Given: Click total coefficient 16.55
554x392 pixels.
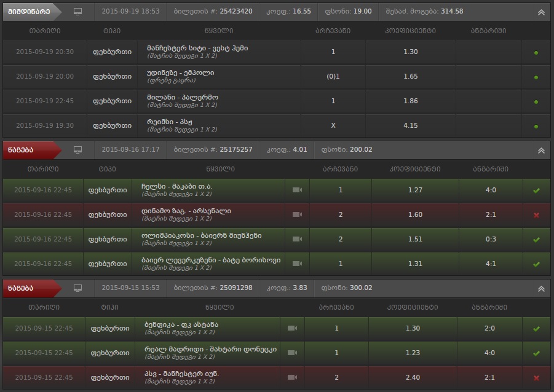Looking at the screenshot, I should (x=302, y=11).
